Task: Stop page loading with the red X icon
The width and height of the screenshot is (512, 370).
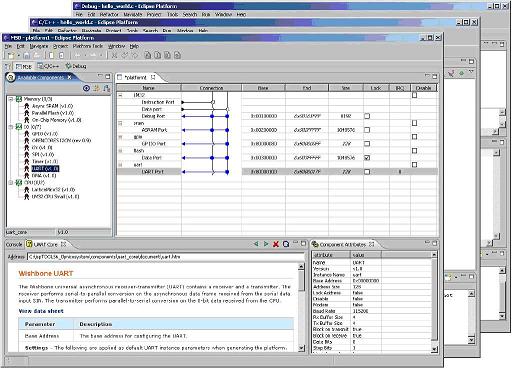Action: 276,244
